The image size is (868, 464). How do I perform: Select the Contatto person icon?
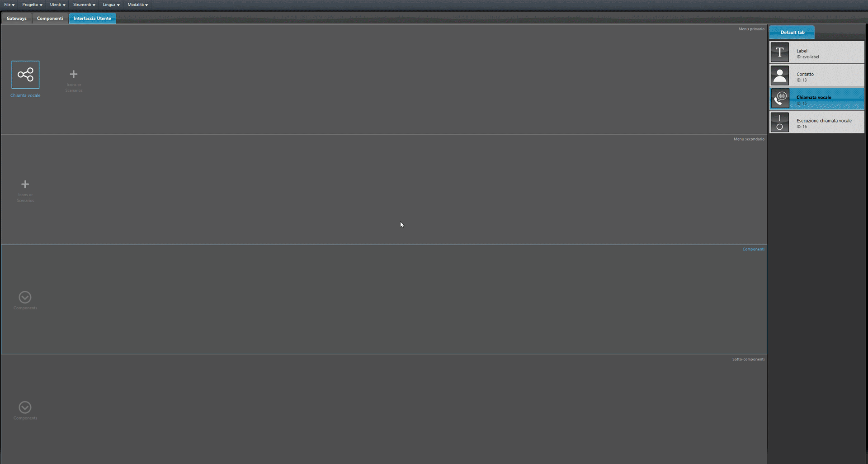tap(780, 76)
